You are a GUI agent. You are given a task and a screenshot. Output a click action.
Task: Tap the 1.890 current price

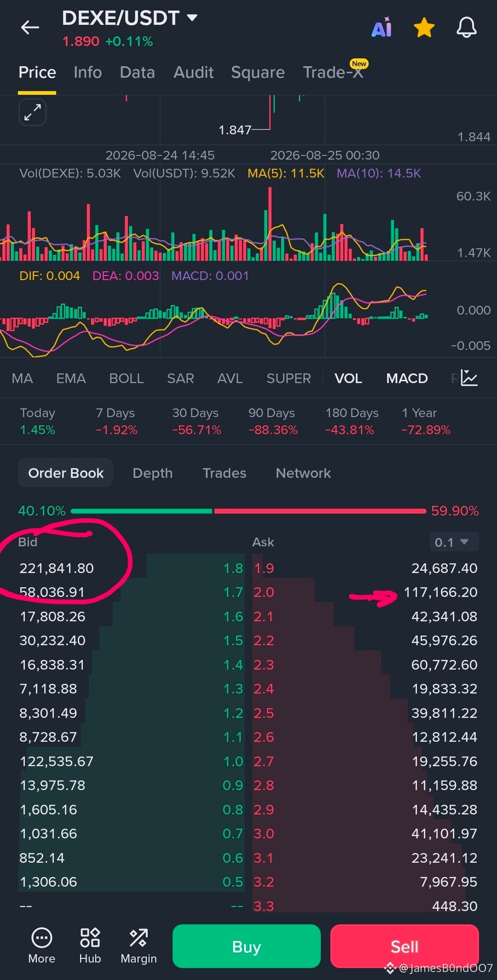[81, 41]
